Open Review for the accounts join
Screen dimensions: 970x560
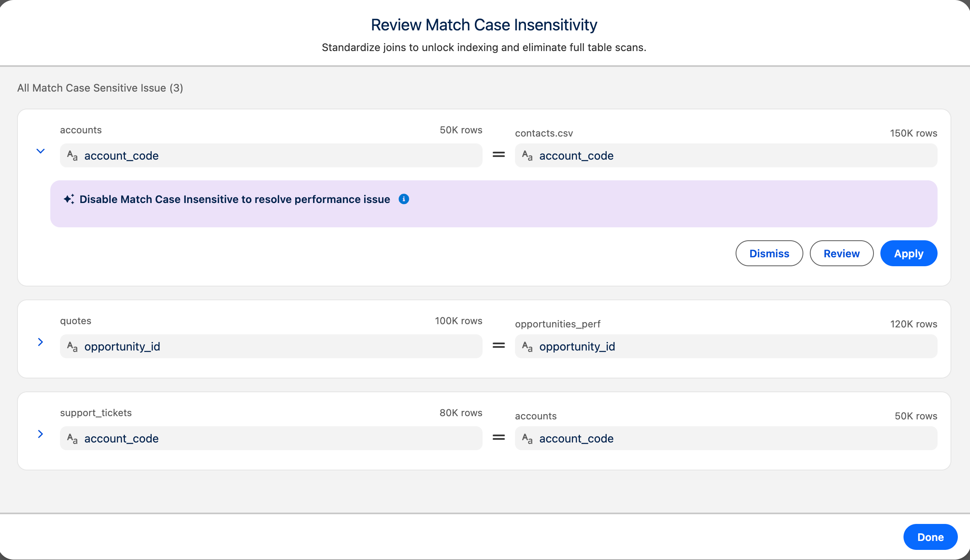[841, 253]
